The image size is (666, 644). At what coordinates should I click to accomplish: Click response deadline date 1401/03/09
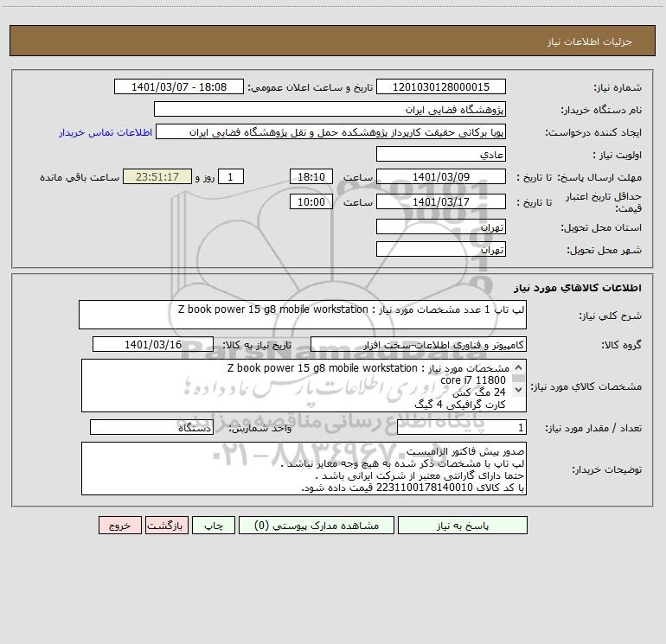[441, 176]
